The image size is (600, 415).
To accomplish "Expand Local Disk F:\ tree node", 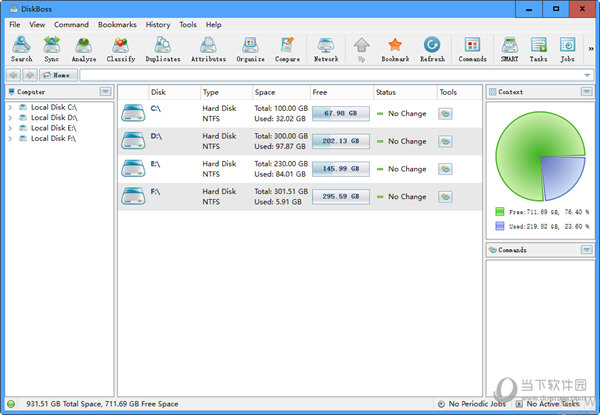I will tap(10, 138).
